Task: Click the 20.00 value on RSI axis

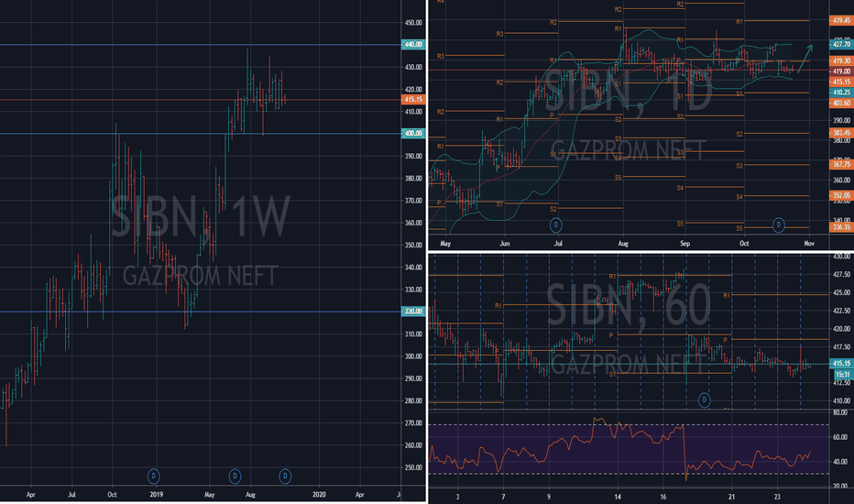Action: [x=840, y=486]
